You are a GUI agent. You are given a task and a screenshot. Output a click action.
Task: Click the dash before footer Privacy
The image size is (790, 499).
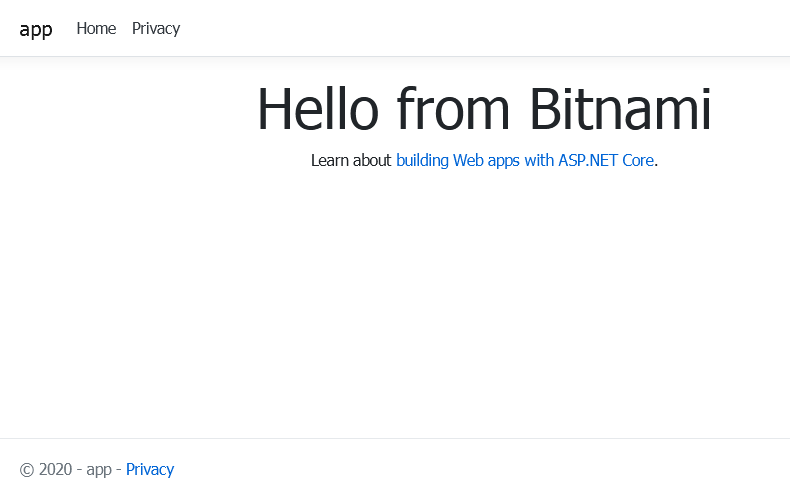coord(119,470)
